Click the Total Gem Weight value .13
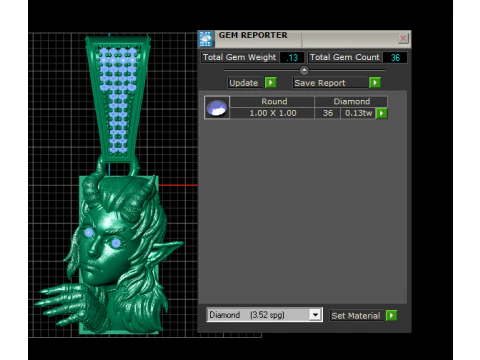The width and height of the screenshot is (480, 360). 292,57
